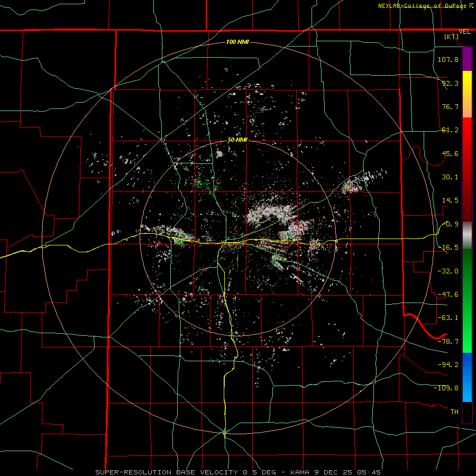Screen dimensions: 476x476
Task: Click the 92.3 velocity scale value
Action: [x=450, y=83]
